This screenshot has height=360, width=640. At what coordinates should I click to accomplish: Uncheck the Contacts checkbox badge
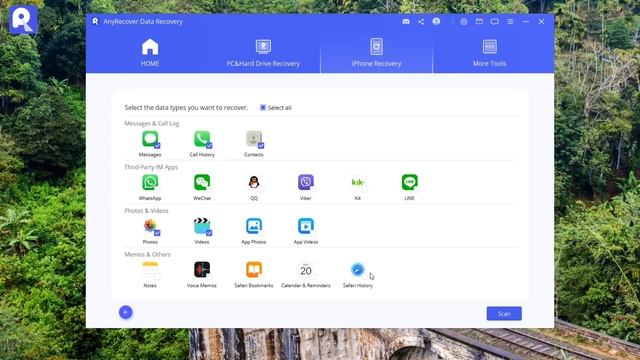click(261, 146)
